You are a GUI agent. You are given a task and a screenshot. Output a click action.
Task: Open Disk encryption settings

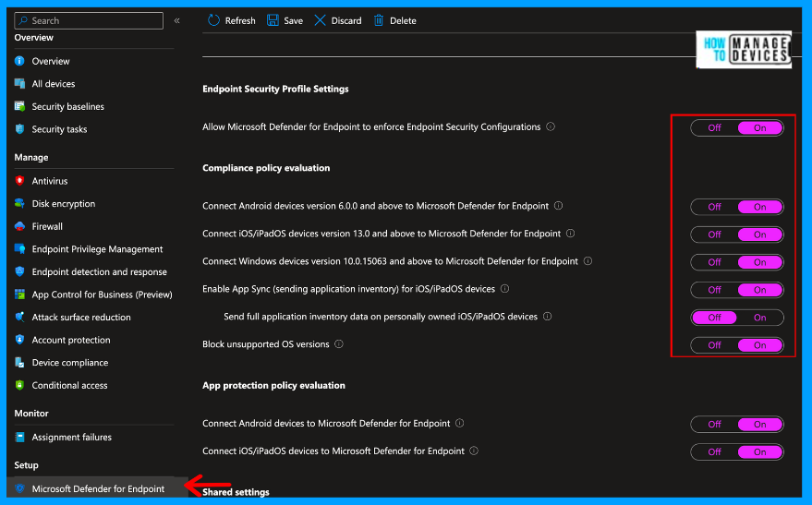point(64,204)
